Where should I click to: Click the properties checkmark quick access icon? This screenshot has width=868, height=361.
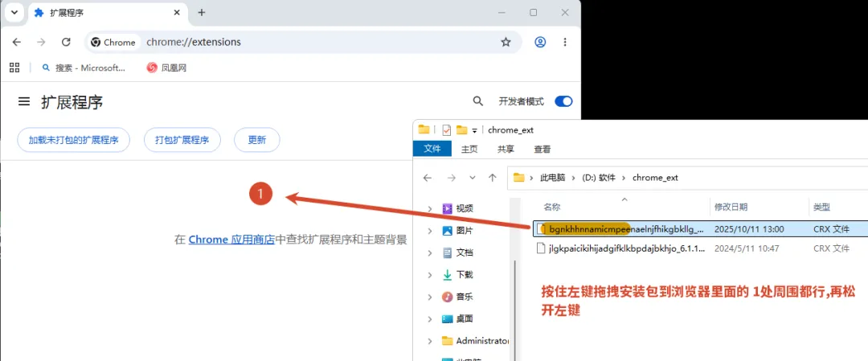point(447,130)
